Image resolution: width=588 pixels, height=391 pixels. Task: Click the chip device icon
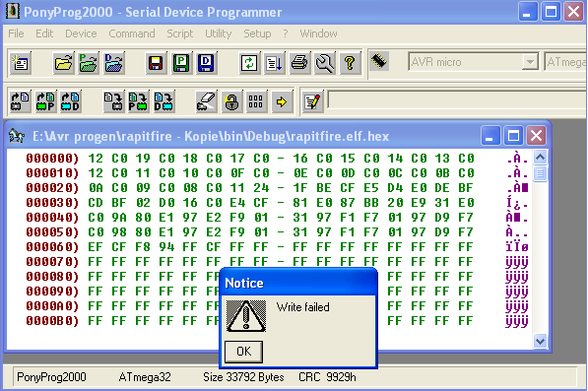click(x=379, y=61)
